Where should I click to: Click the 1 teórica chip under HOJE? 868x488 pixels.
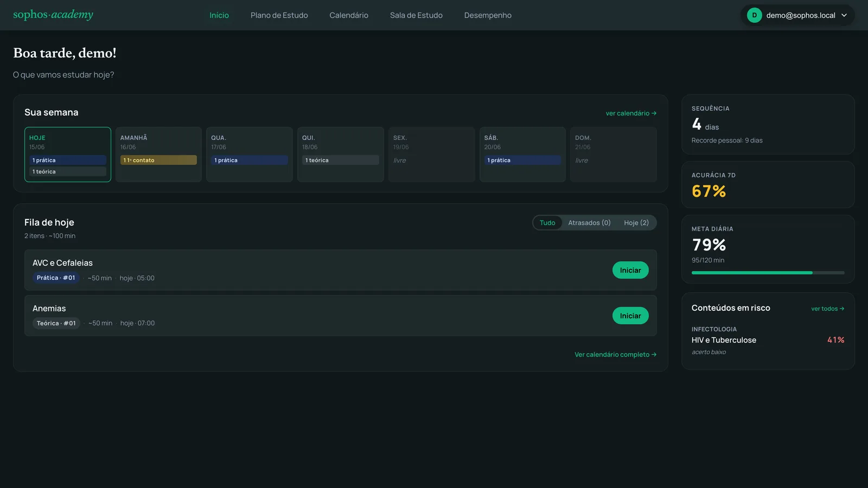[68, 171]
